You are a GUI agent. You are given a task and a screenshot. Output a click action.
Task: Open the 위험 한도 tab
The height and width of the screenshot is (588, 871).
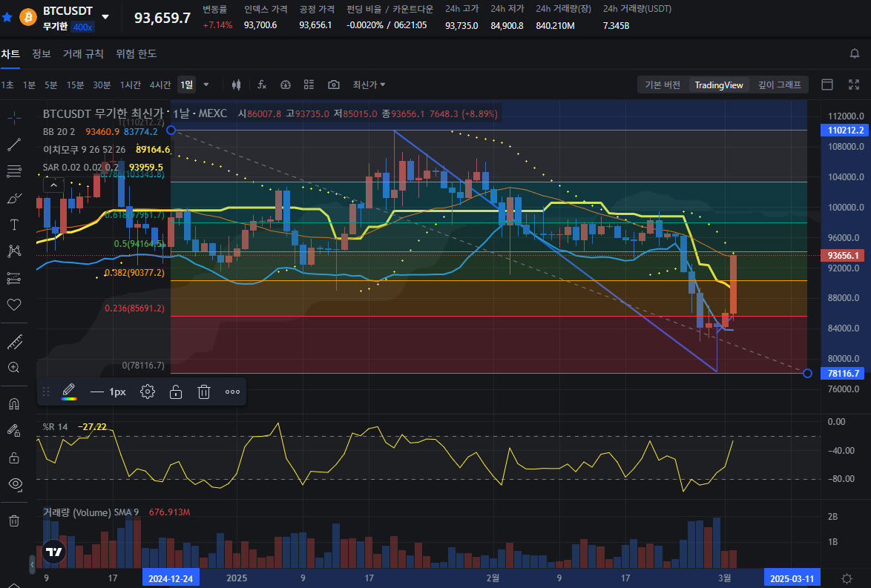click(136, 54)
